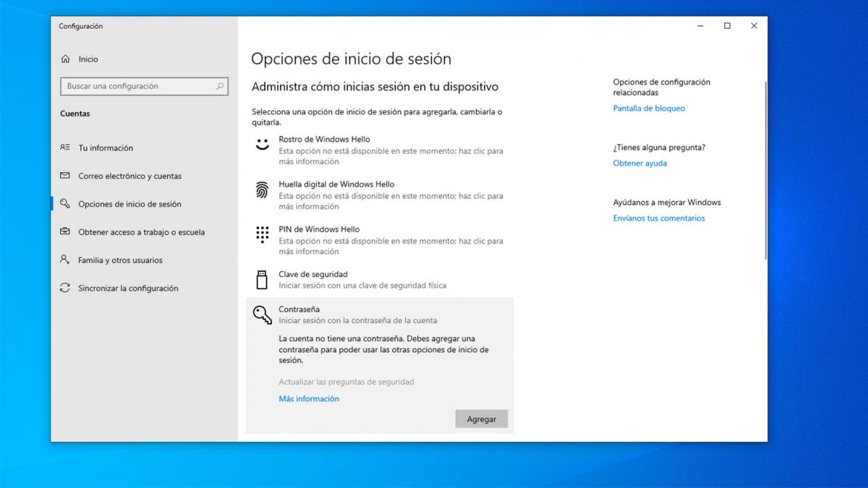This screenshot has height=488, width=868.
Task: Click the home icon next to Inicio
Action: (66, 59)
